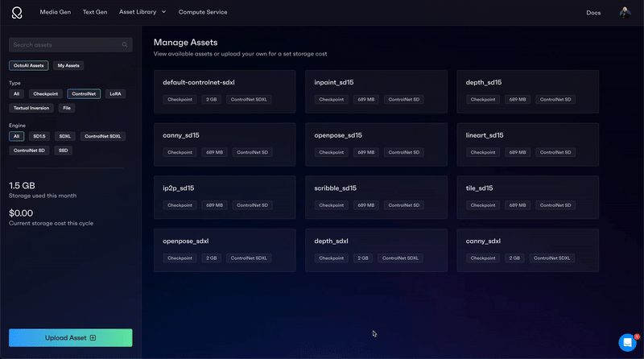Screen dimensions: 644x359
Task: Open the openpose_sdxl asset card
Action: coord(225,250)
